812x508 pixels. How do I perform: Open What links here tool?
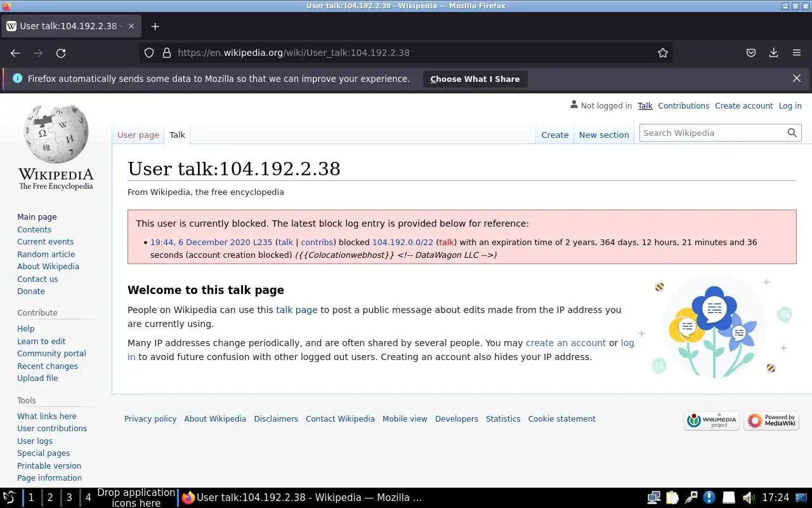(x=47, y=417)
